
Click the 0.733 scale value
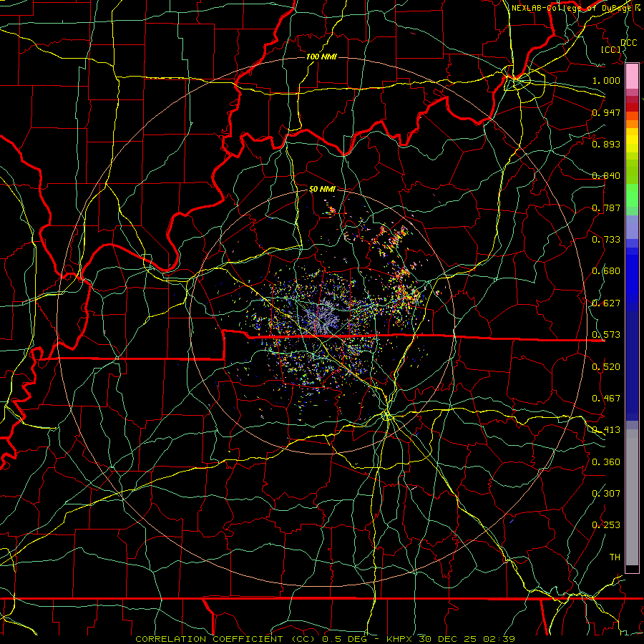point(606,239)
